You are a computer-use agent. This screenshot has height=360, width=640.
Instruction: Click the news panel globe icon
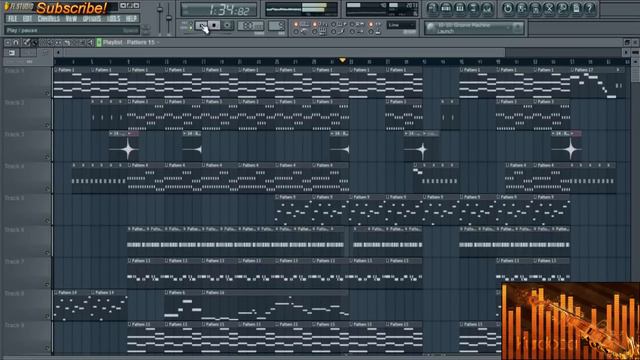coord(430,28)
